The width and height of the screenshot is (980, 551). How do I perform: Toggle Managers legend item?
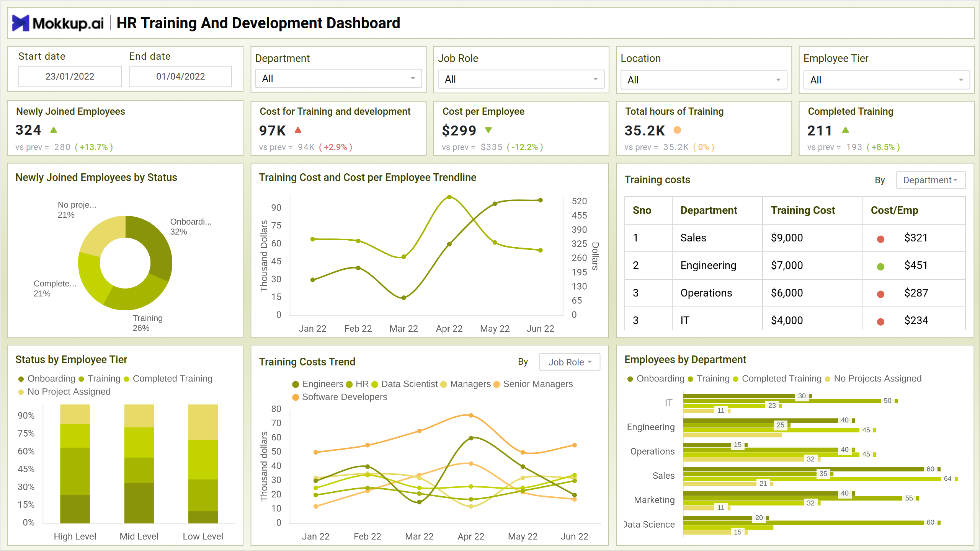point(465,384)
